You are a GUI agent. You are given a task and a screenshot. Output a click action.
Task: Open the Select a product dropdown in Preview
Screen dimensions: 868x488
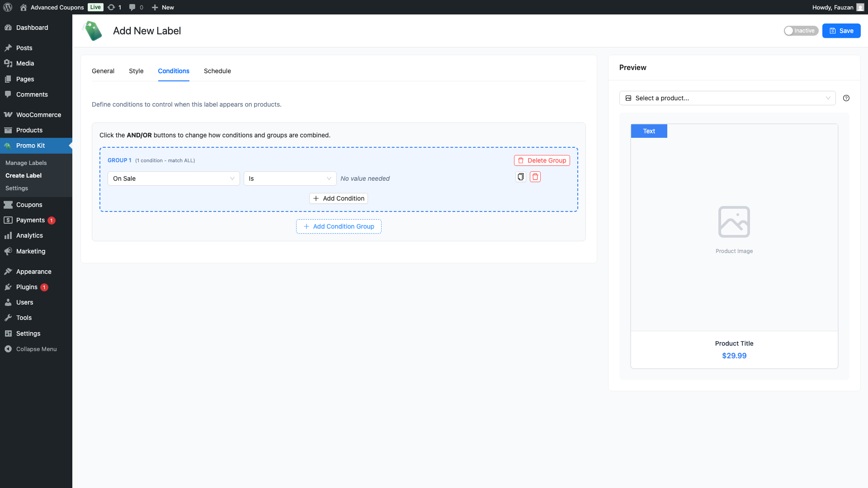pyautogui.click(x=727, y=98)
